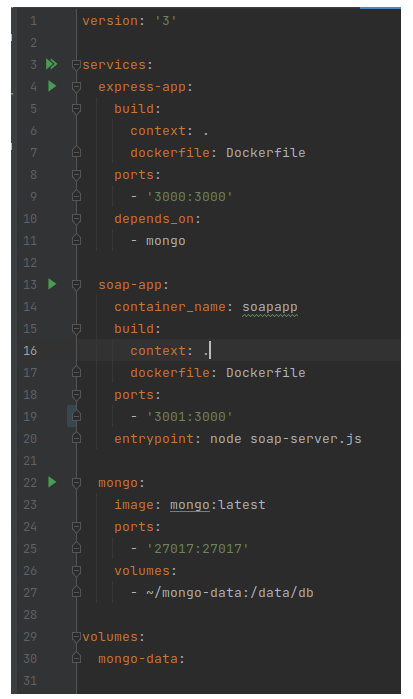
Task: Click the '27017:27017' port mapping
Action: 198,549
